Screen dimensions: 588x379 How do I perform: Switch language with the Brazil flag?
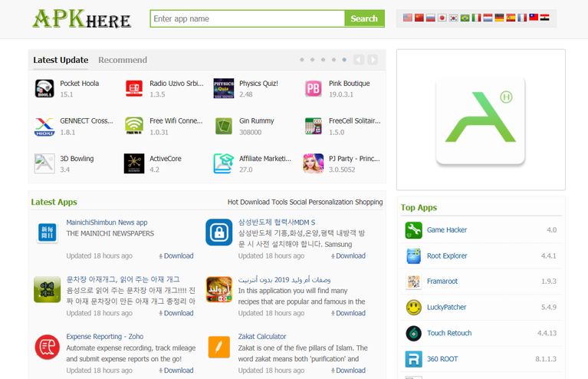pos(465,18)
